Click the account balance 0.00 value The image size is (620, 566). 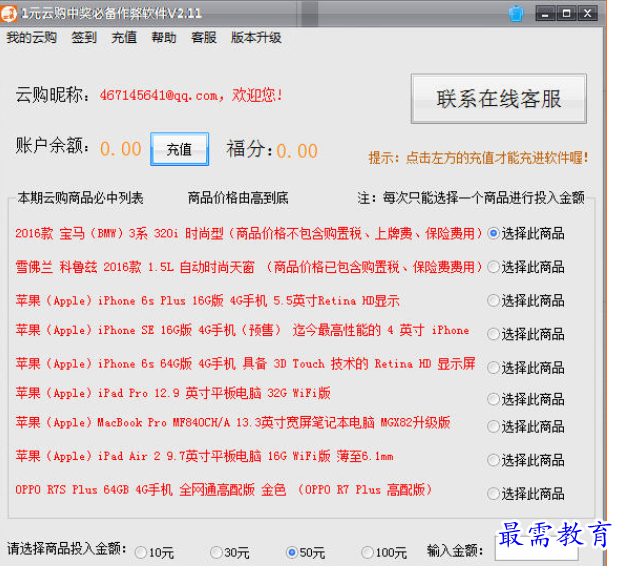tap(121, 150)
